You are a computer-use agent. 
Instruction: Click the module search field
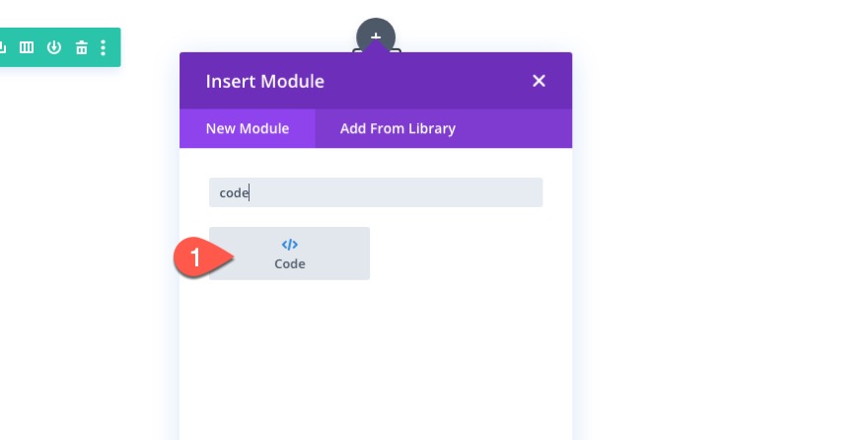pyautogui.click(x=395, y=192)
